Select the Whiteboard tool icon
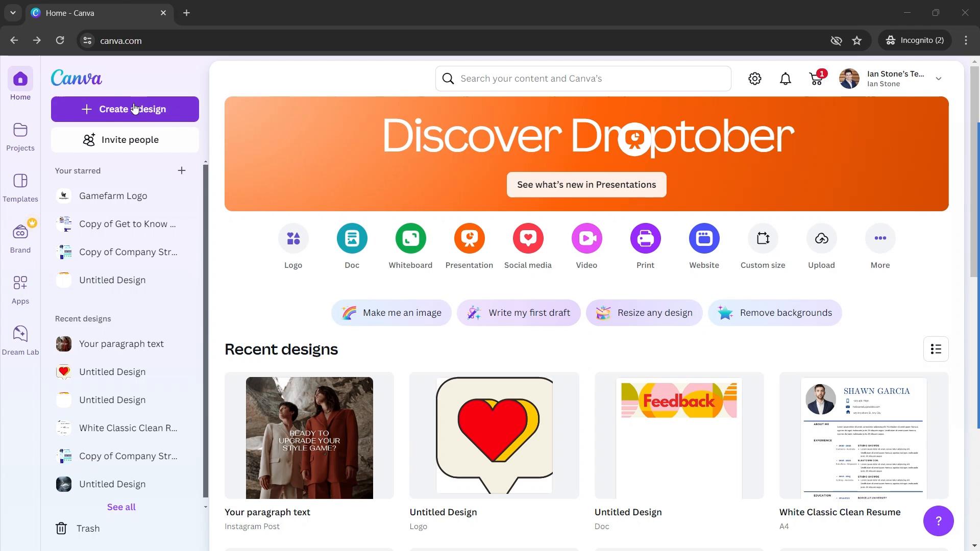The image size is (980, 551). coord(410,238)
